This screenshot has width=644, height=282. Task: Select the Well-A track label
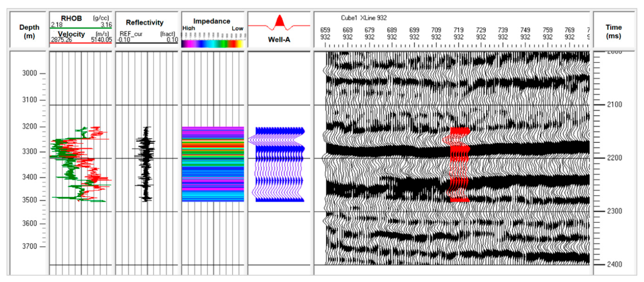279,40
